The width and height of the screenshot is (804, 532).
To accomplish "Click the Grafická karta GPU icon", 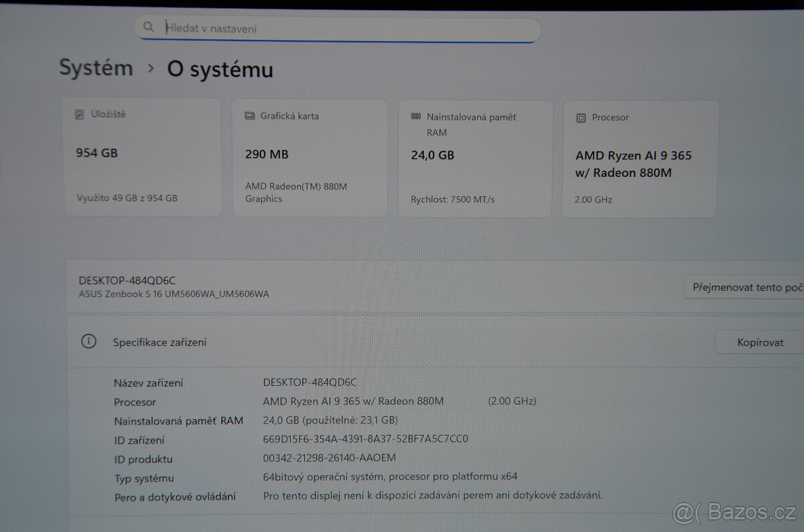I will [249, 115].
